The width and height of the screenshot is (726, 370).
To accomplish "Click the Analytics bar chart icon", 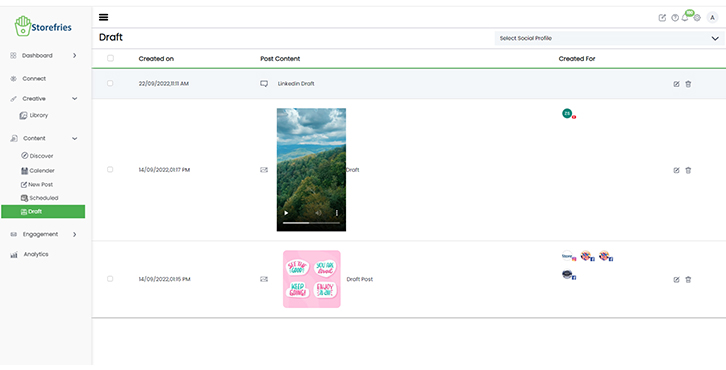I will [14, 254].
